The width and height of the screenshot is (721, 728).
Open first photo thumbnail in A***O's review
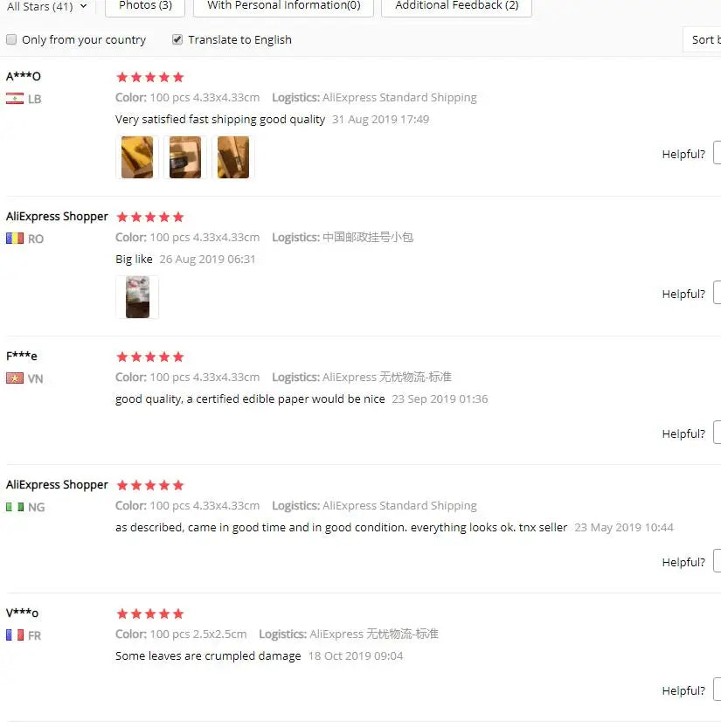click(137, 157)
